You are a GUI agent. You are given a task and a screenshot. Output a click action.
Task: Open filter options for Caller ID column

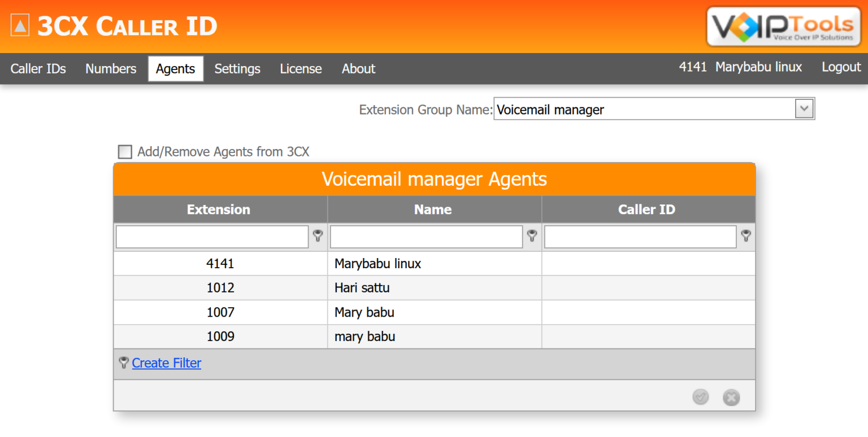pos(746,237)
